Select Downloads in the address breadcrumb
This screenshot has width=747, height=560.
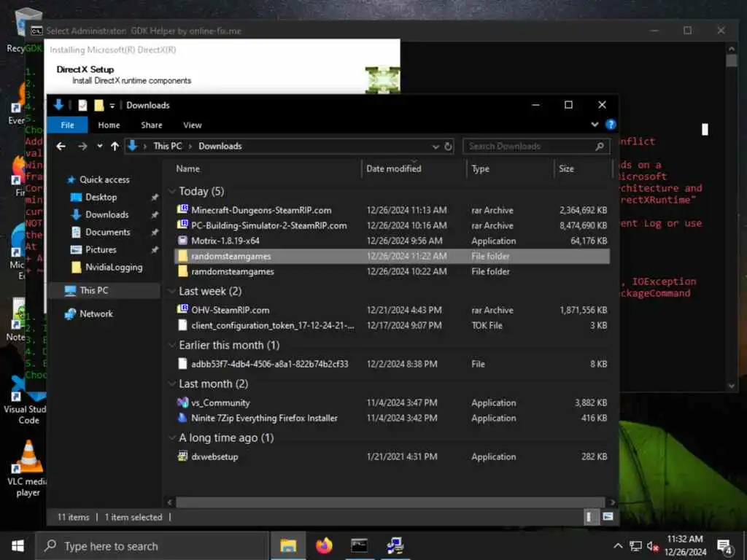(x=220, y=146)
